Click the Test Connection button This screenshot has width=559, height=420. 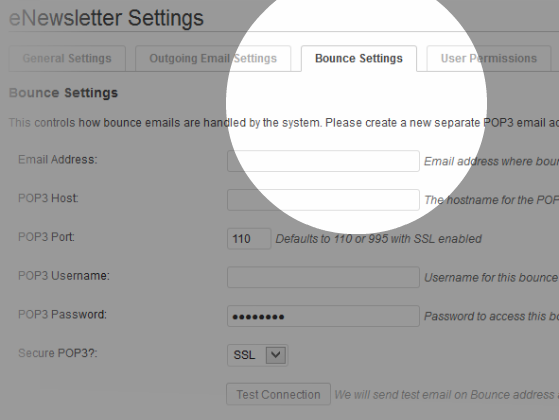coord(278,394)
